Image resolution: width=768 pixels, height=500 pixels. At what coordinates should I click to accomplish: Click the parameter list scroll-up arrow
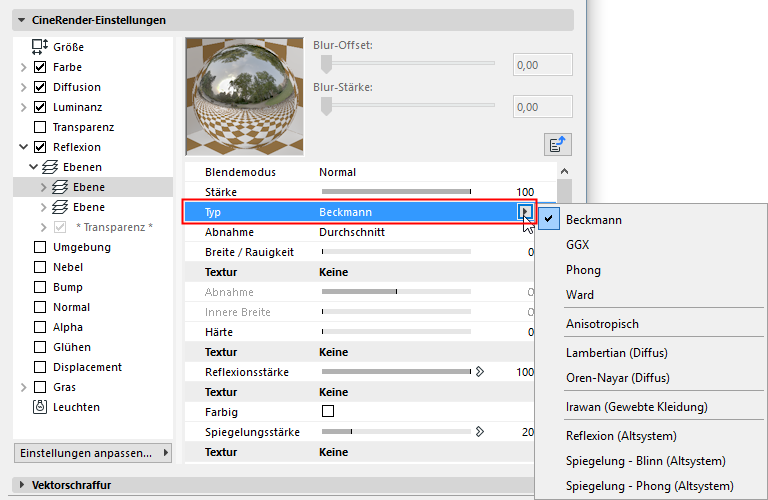(564, 171)
